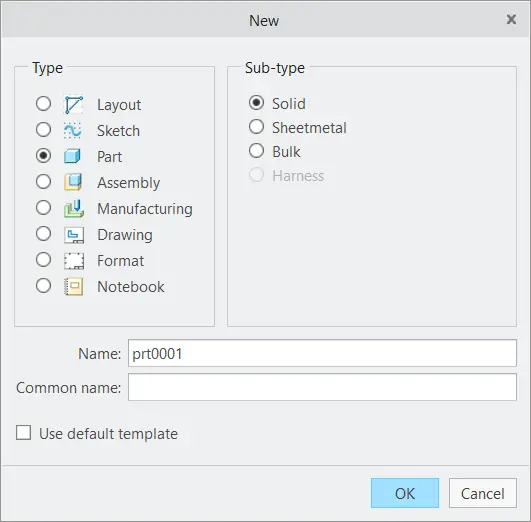The height and width of the screenshot is (522, 531).
Task: Click the Assembly type icon
Action: (x=73, y=182)
